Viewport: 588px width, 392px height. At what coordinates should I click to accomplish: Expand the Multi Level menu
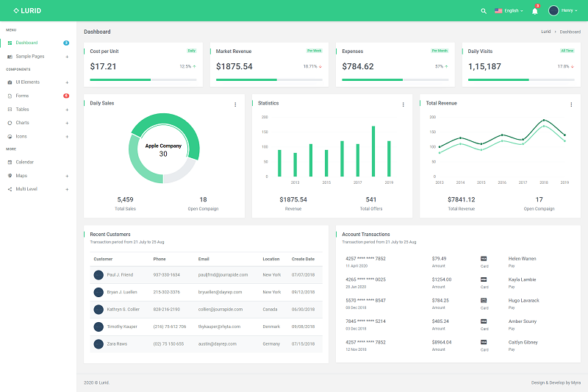pos(67,190)
